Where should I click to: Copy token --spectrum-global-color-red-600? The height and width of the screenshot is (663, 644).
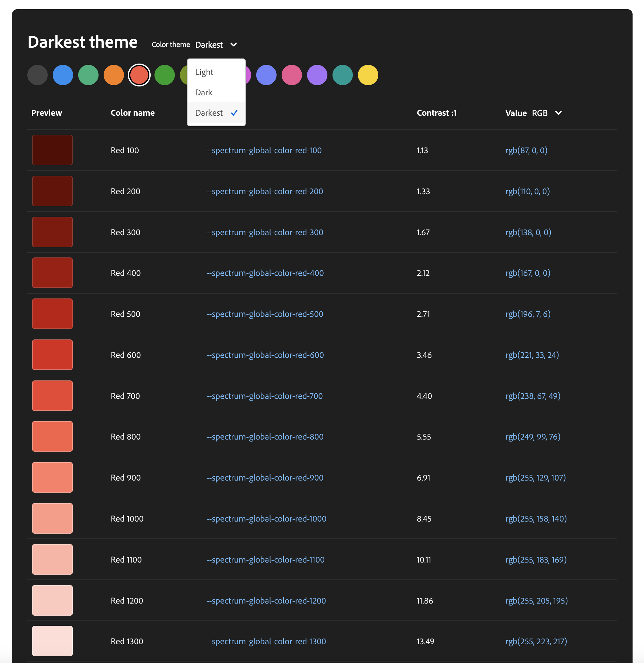[x=265, y=355]
